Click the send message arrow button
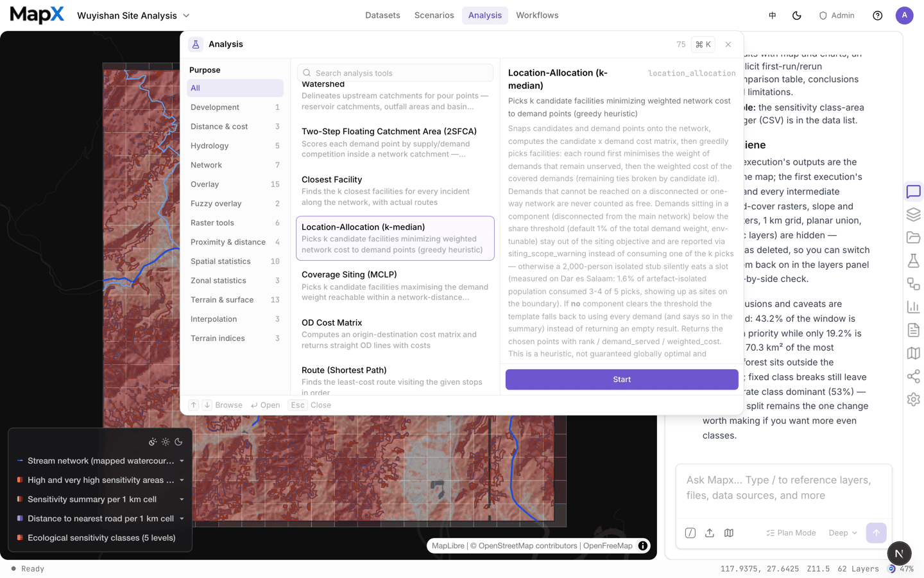The image size is (924, 578). [876, 533]
